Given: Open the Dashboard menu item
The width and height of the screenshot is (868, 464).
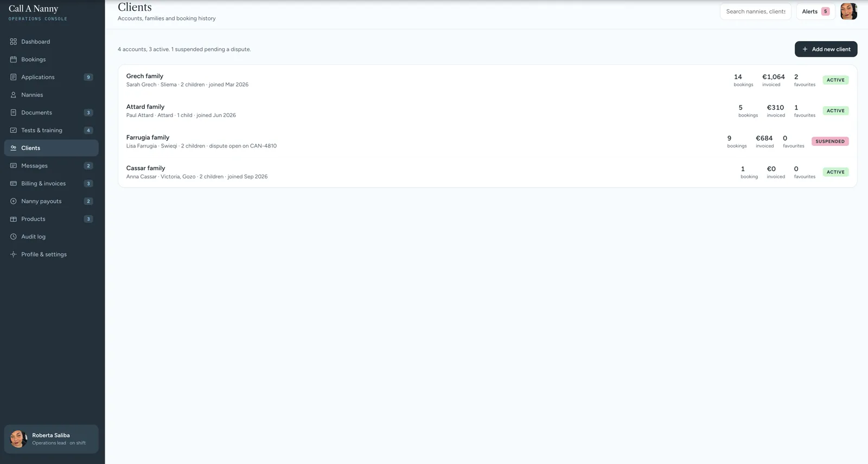Looking at the screenshot, I should tap(52, 42).
